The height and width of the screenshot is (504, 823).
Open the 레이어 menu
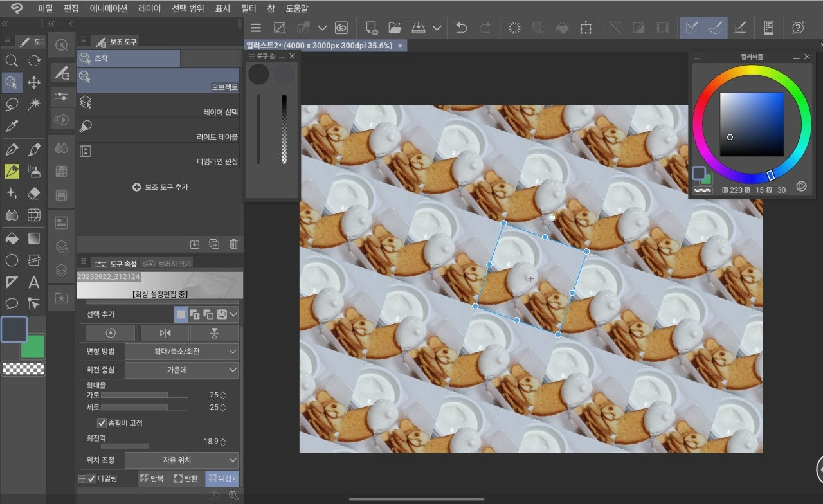click(150, 8)
